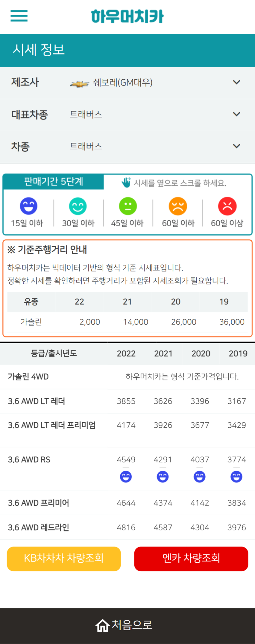Click the price 4816
Image resolution: width=255 pixels, height=644 pixels.
[x=126, y=527]
